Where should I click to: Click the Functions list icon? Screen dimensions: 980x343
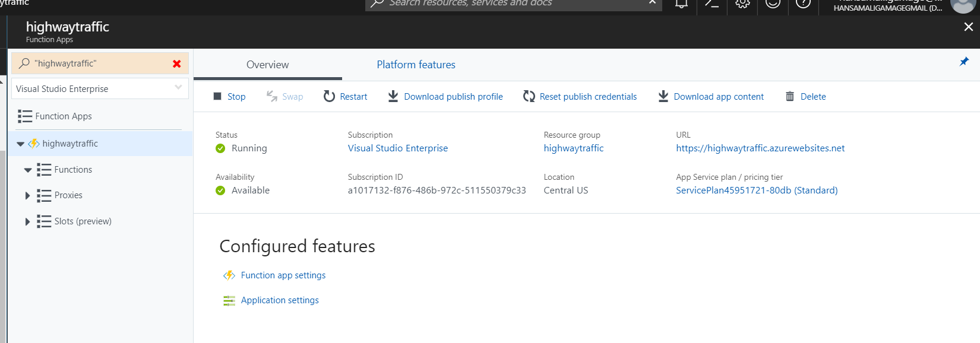(x=44, y=170)
